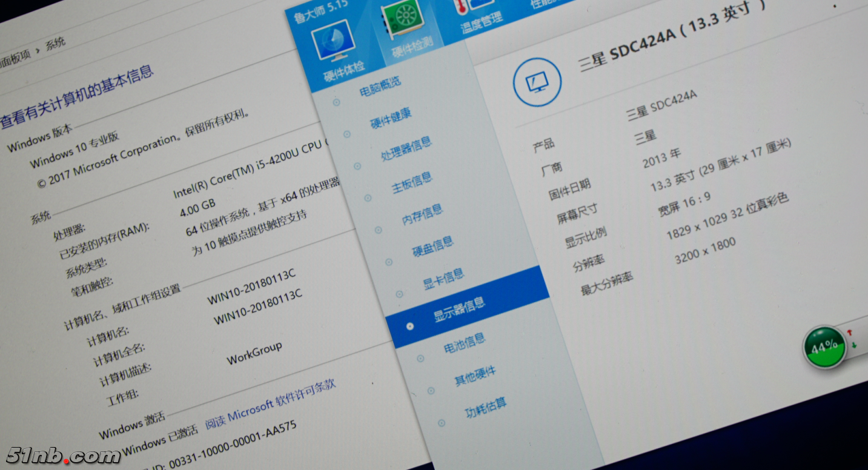
Task: Open 内存信息 sidebar entry
Action: pos(422,214)
